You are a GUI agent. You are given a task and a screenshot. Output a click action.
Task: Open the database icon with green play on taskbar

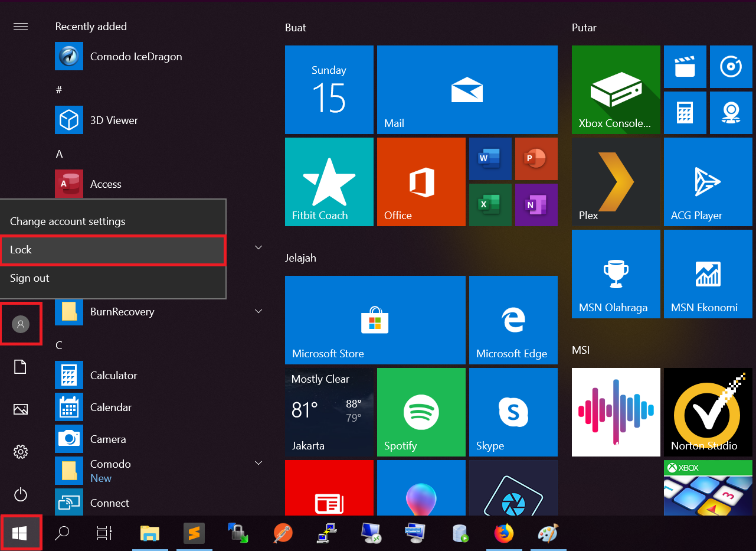click(460, 533)
